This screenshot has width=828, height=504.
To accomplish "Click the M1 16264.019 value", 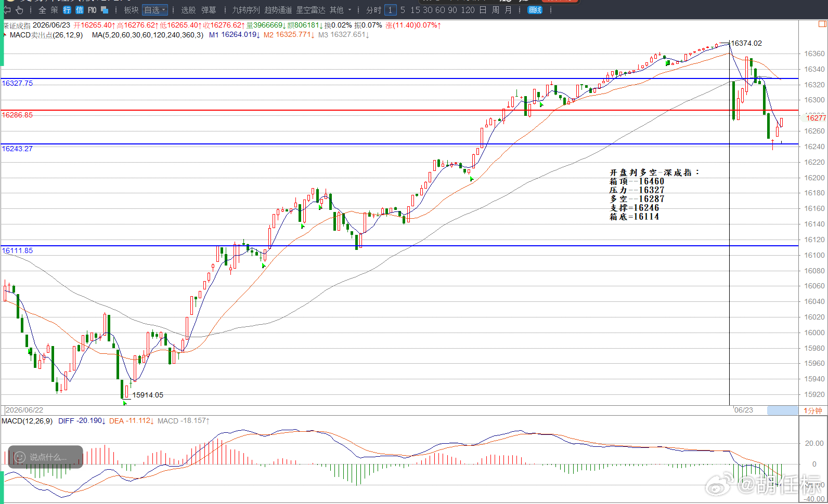I will click(235, 35).
